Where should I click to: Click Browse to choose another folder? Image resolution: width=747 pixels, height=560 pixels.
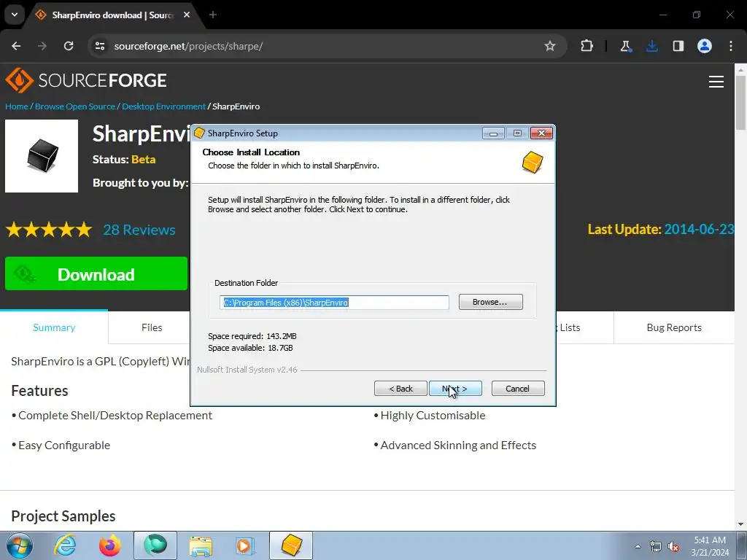click(x=491, y=302)
